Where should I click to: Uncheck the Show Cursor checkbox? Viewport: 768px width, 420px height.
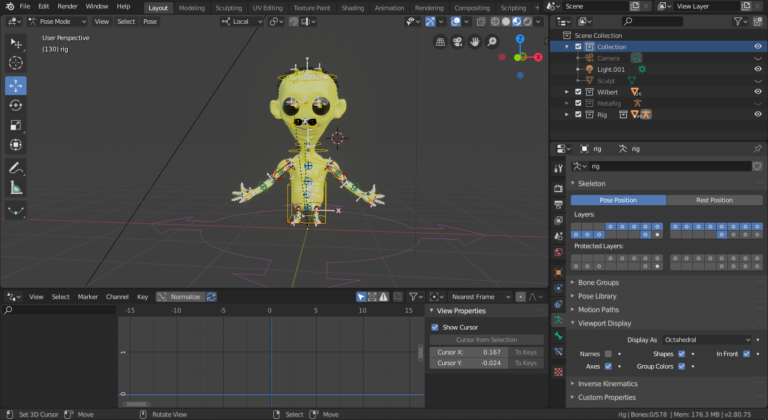[x=434, y=326]
